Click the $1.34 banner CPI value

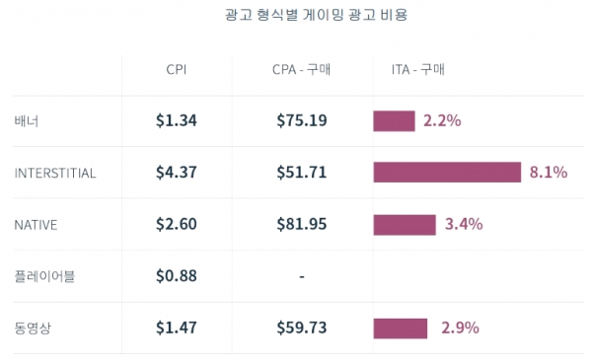tap(177, 120)
